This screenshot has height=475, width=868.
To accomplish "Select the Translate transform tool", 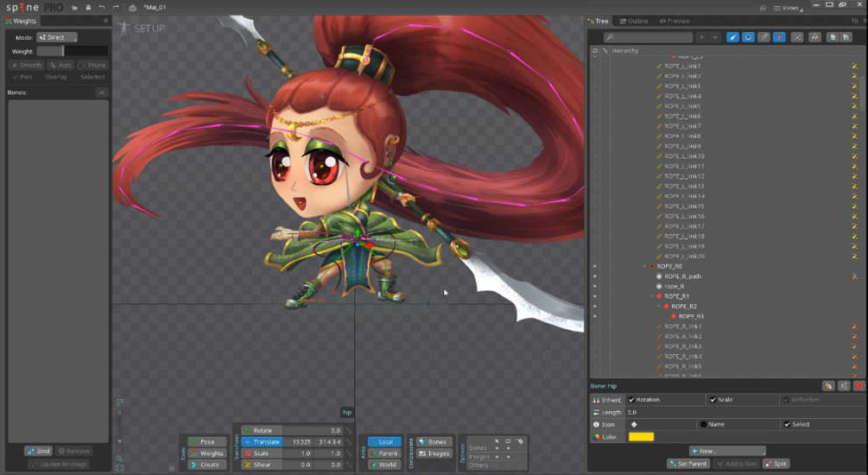I will point(262,442).
